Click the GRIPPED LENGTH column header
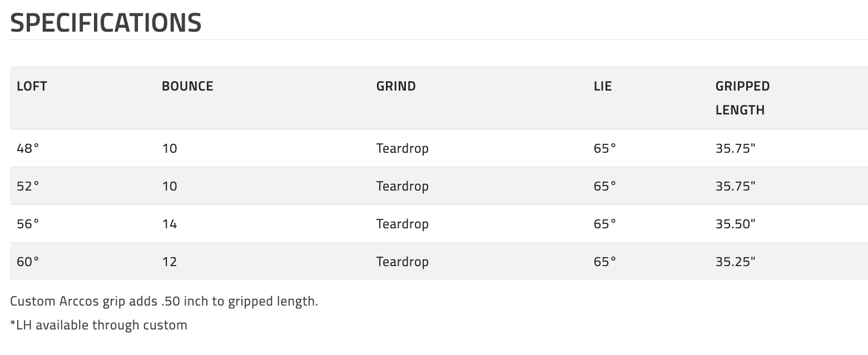868x355 pixels. pos(742,98)
